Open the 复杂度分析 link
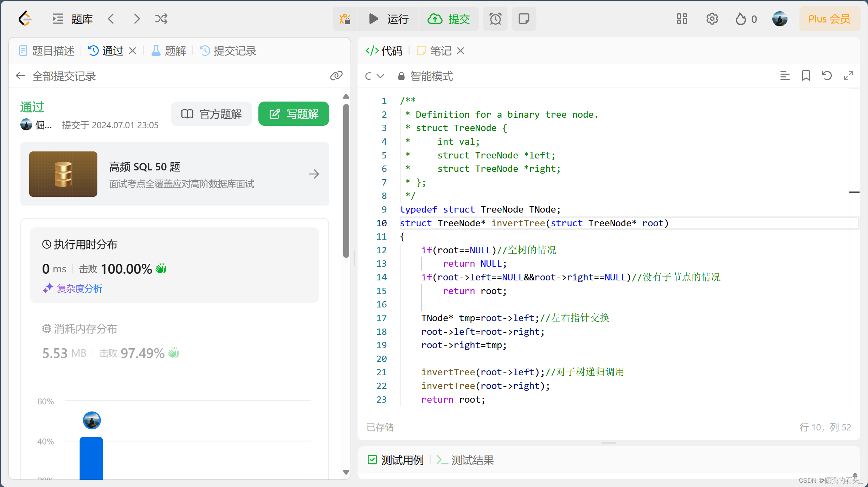Image resolution: width=868 pixels, height=487 pixels. pyautogui.click(x=79, y=288)
